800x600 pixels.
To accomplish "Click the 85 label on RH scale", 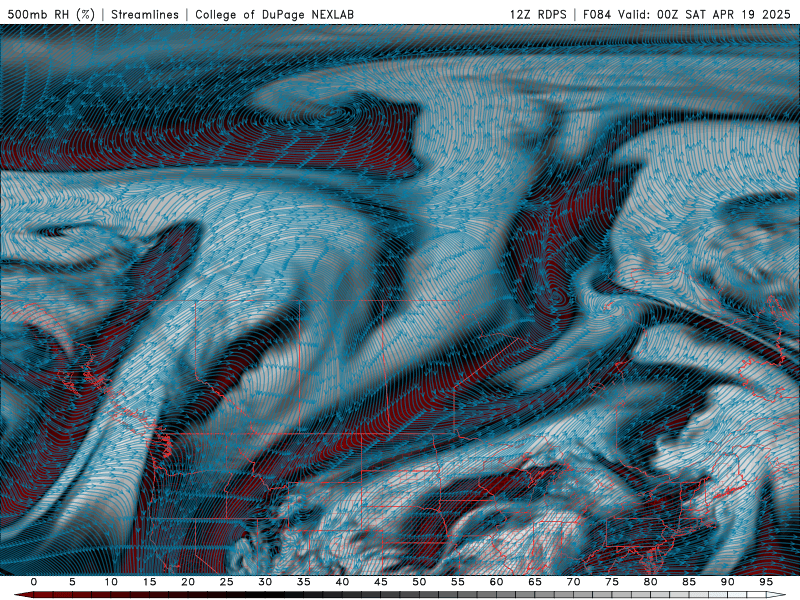I will point(689,582).
